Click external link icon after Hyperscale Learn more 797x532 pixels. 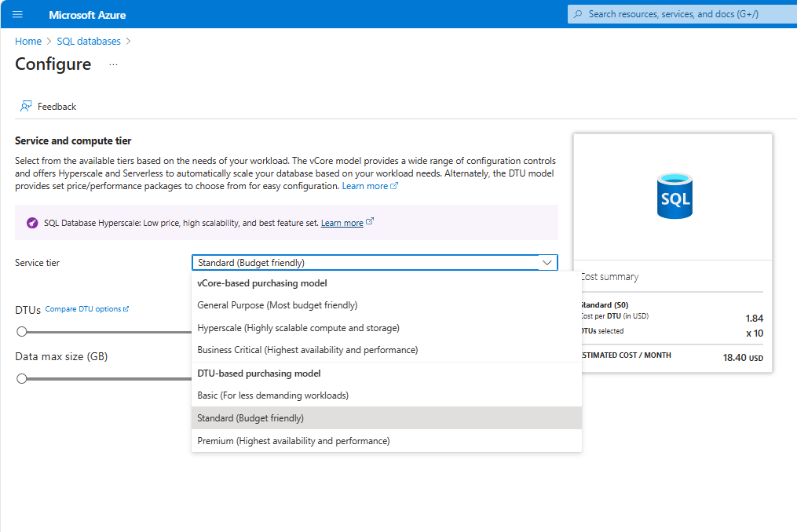(x=370, y=221)
